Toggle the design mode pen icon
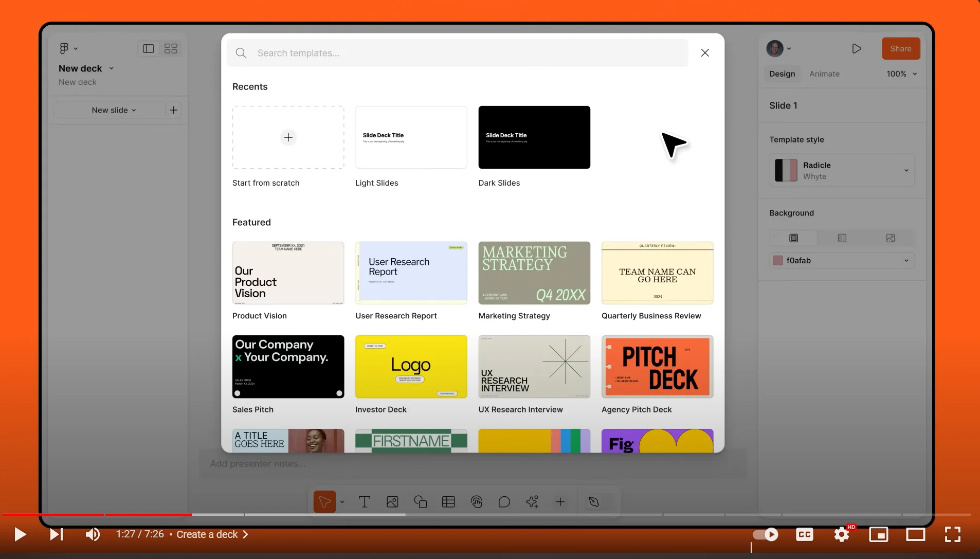980x559 pixels. click(594, 502)
